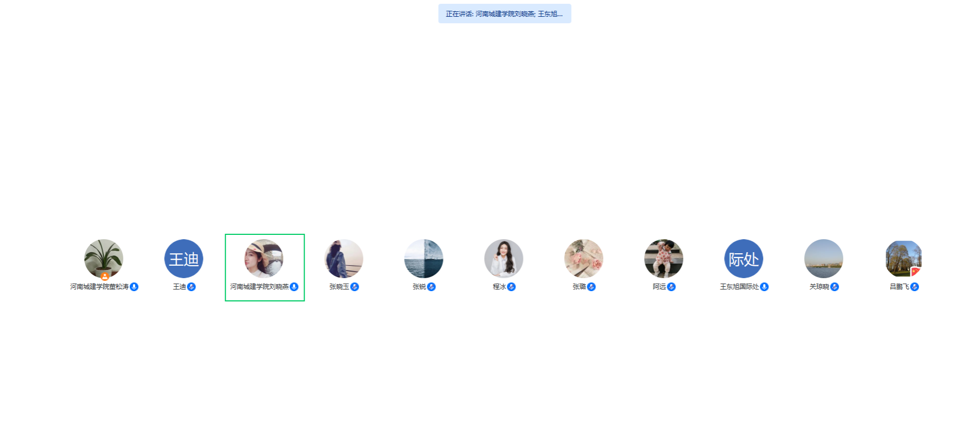980x434 pixels.
Task: Select the highlighted speaker avatar with straw hat
Action: point(264,259)
